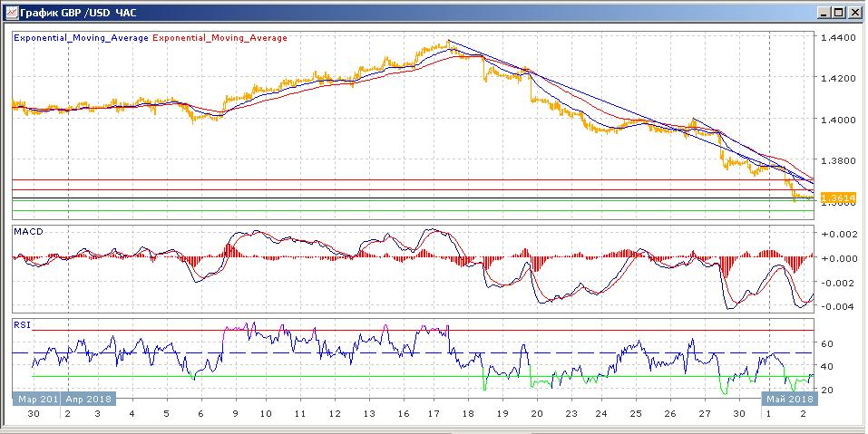Select the blue Exponential_Moving_Average legend label
This screenshot has height=434, width=868.
(x=81, y=38)
